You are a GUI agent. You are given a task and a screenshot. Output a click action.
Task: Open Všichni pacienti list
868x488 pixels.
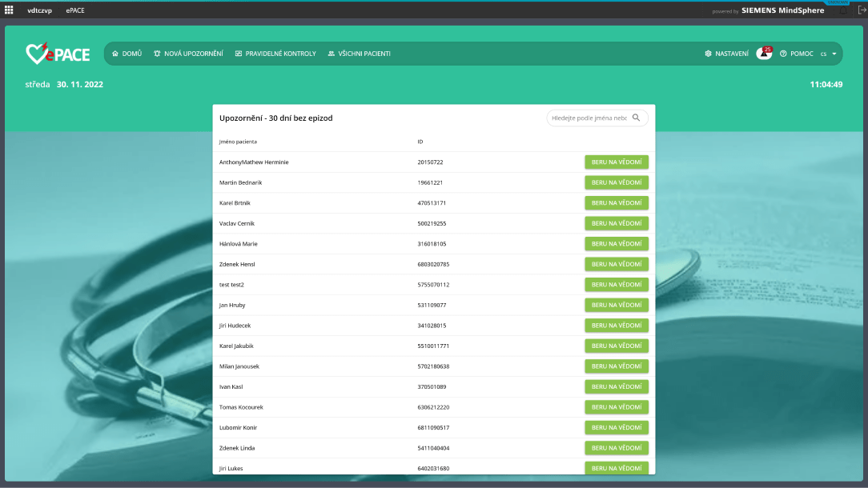point(359,54)
